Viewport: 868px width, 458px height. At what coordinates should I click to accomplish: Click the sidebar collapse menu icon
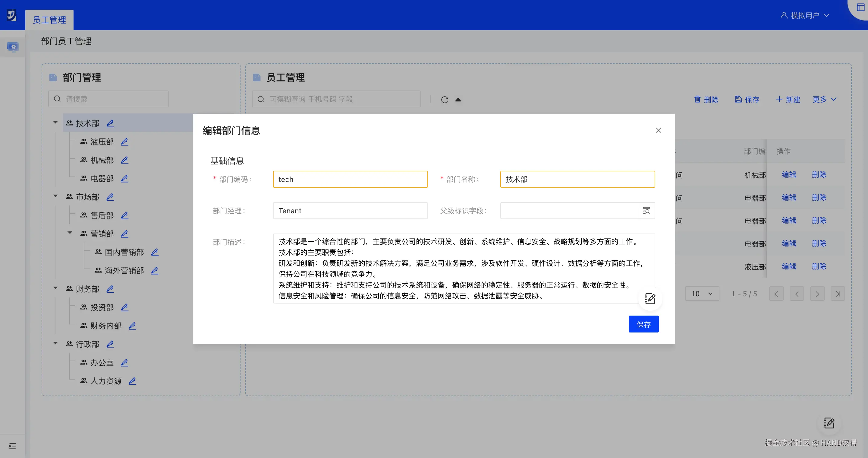(x=12, y=446)
